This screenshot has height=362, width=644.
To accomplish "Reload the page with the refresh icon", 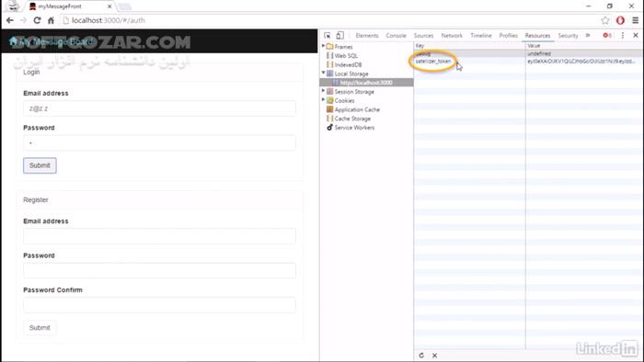I will pos(37,20).
